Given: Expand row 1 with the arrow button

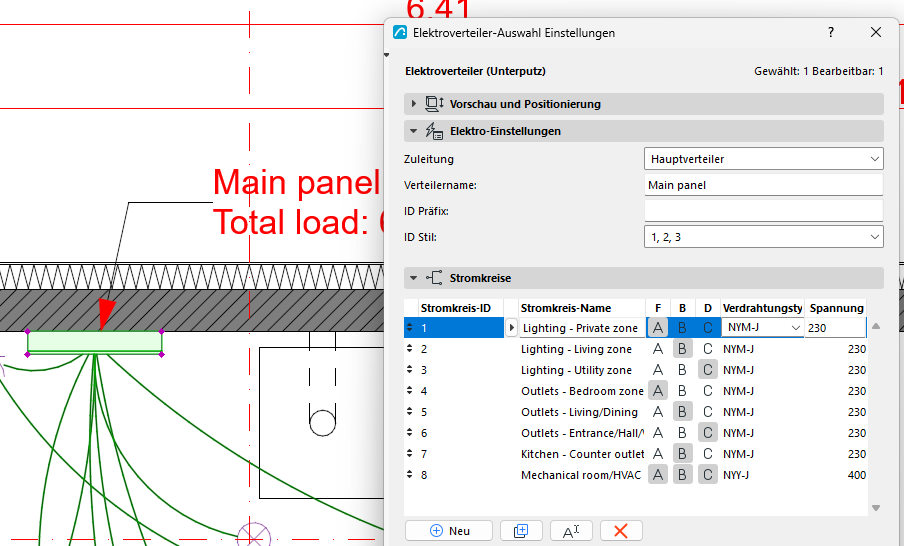Looking at the screenshot, I should coord(511,327).
